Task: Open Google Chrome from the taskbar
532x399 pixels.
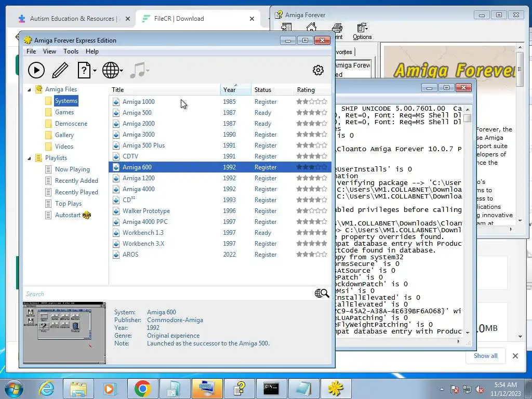Action: coord(142,389)
